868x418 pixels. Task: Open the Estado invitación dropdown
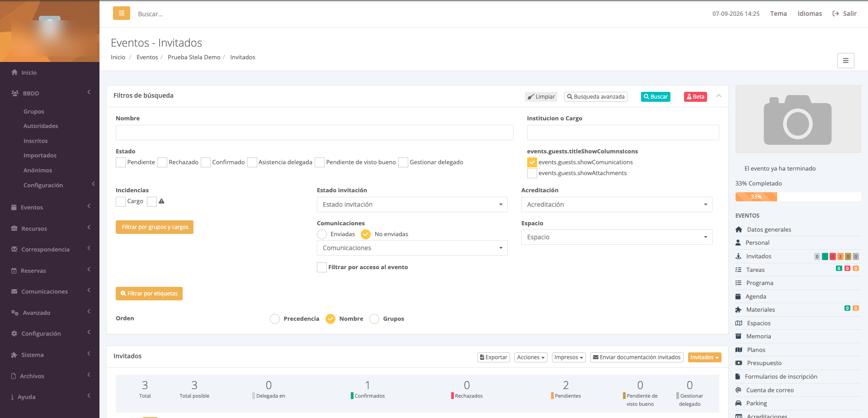pyautogui.click(x=412, y=204)
